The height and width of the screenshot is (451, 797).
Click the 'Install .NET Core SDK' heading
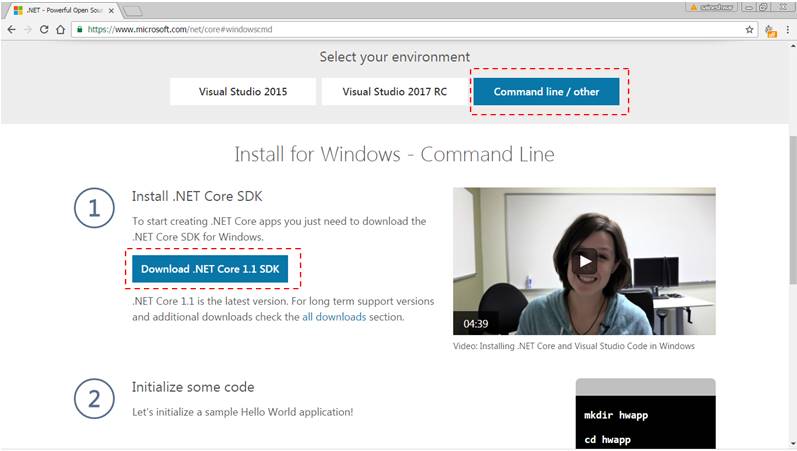[x=197, y=196]
